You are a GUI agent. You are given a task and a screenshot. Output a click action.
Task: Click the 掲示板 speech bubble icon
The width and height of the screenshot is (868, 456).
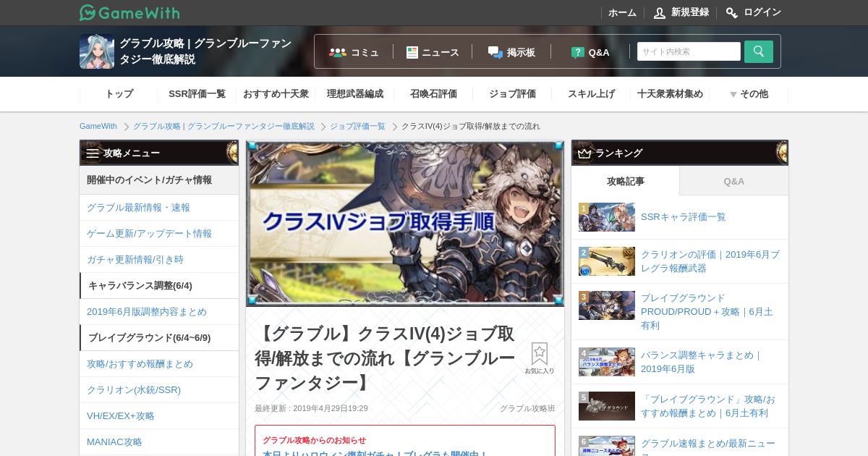pyautogui.click(x=495, y=52)
